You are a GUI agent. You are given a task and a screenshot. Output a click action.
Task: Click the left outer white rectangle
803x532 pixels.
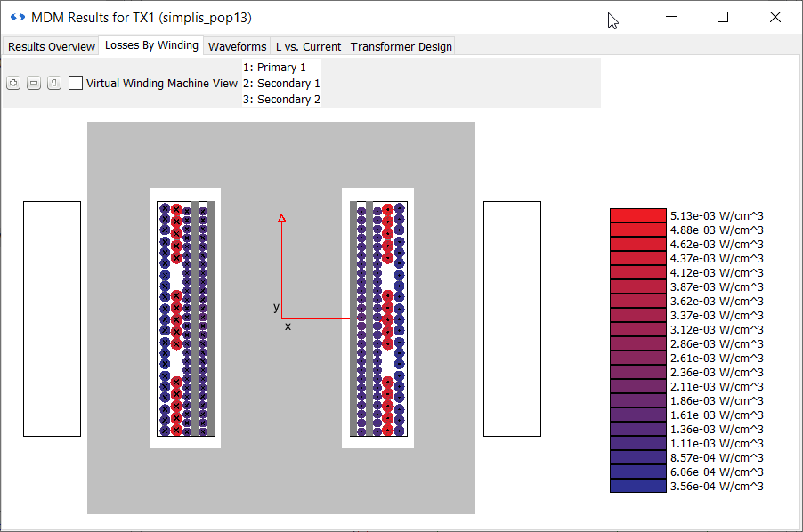coord(52,318)
